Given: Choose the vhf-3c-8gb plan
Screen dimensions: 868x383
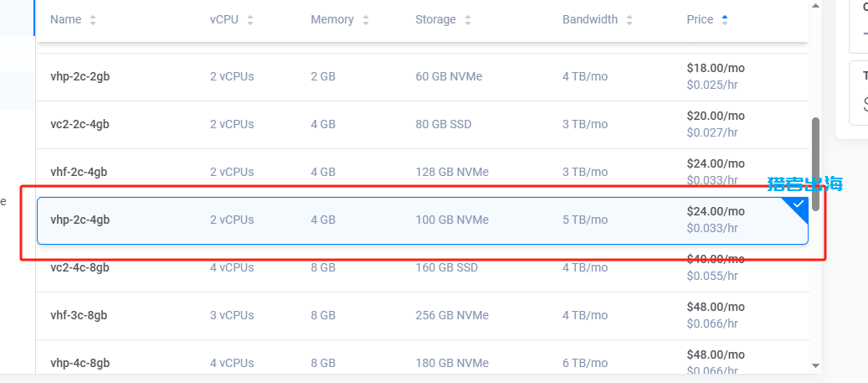Looking at the screenshot, I should point(423,316).
